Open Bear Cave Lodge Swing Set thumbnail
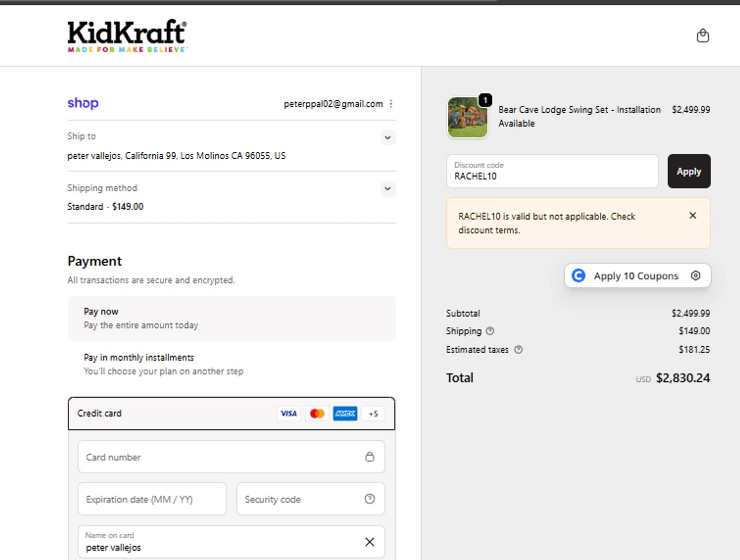 [x=467, y=117]
